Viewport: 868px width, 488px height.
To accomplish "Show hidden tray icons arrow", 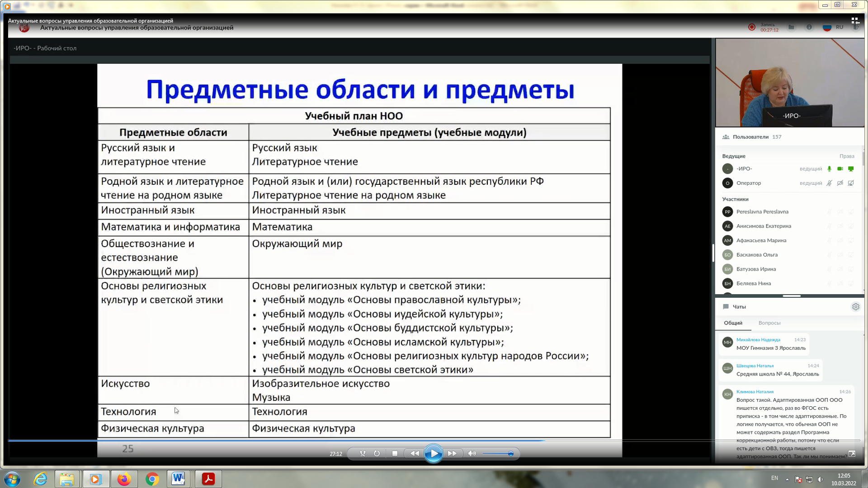I will pyautogui.click(x=787, y=479).
